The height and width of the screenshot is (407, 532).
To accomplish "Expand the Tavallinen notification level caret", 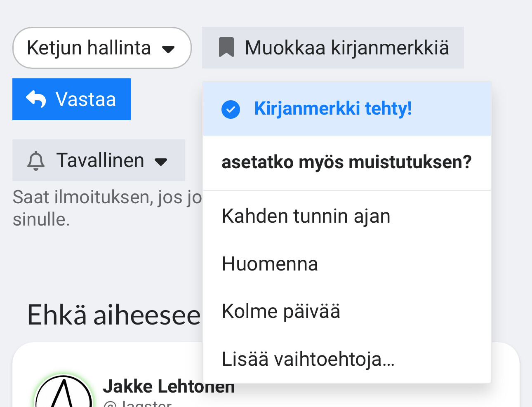I will point(161,162).
